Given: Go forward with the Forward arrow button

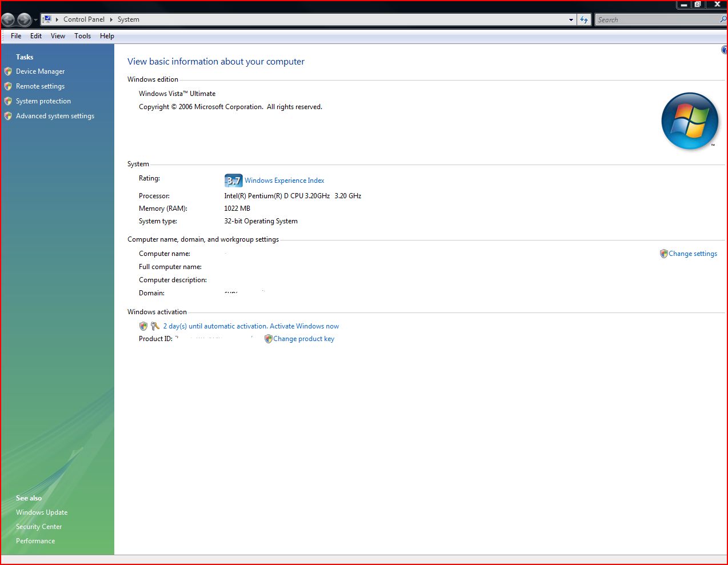Looking at the screenshot, I should point(25,20).
